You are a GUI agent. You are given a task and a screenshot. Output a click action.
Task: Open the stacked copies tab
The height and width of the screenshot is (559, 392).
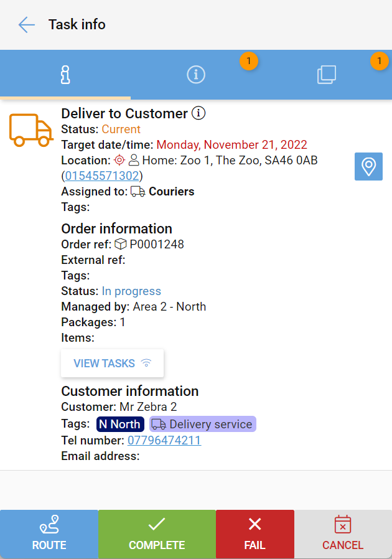point(327,75)
